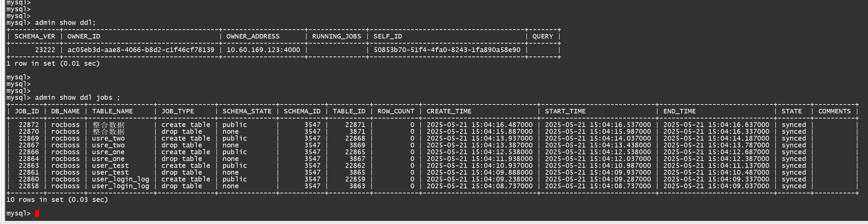This screenshot has width=868, height=224.
Task: Click the SCHEMA_ID column header
Action: 302,111
